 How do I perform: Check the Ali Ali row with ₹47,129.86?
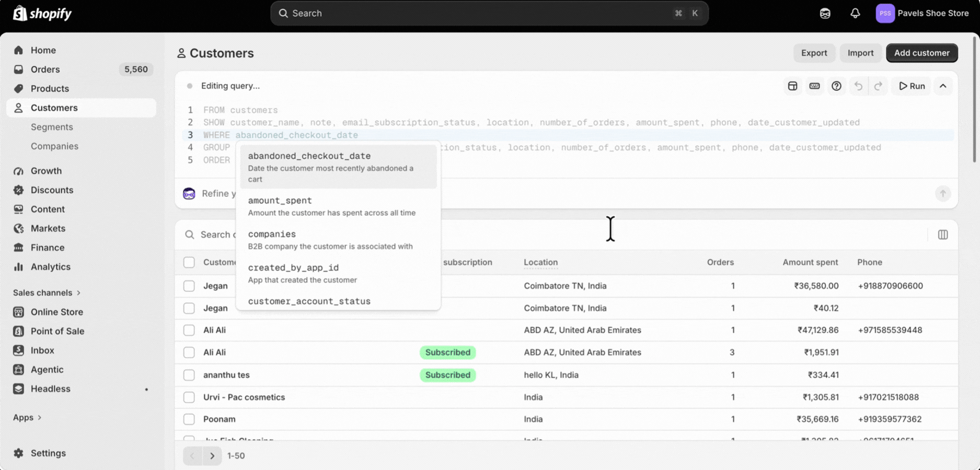pyautogui.click(x=189, y=330)
